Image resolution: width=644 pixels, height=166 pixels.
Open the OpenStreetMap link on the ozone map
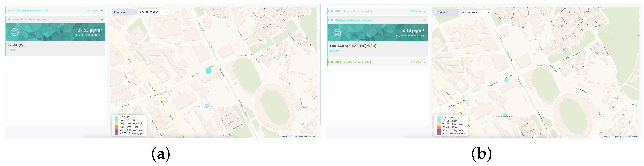coord(298,136)
